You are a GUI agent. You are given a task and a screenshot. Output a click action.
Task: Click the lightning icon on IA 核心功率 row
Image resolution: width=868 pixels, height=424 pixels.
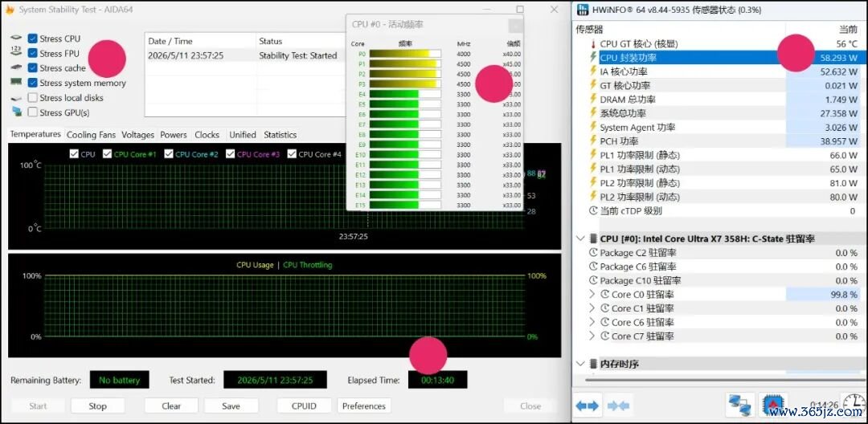click(593, 71)
